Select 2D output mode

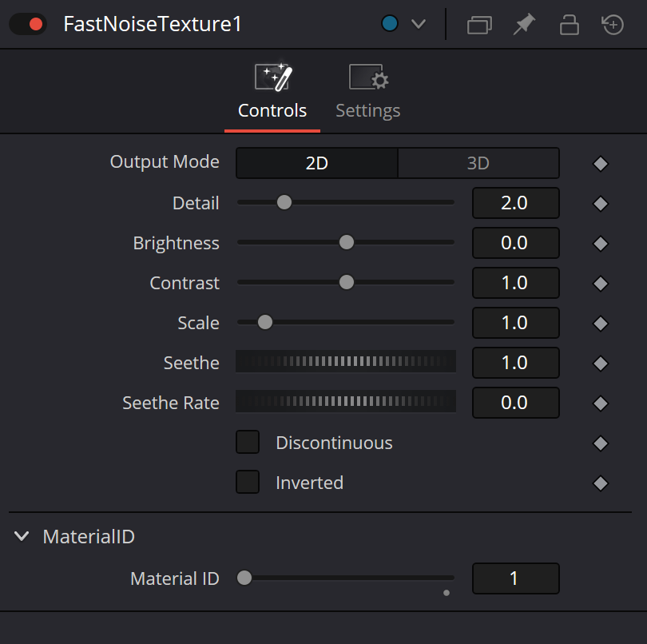point(317,163)
